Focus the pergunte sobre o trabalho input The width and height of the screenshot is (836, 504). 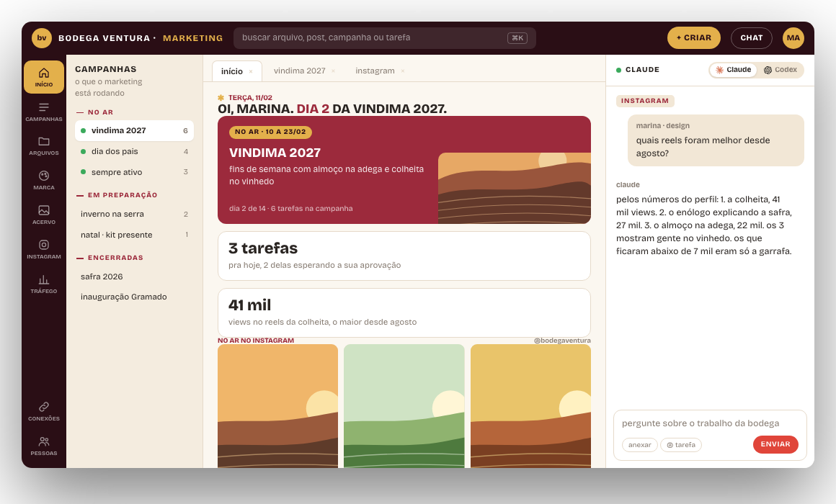click(710, 423)
